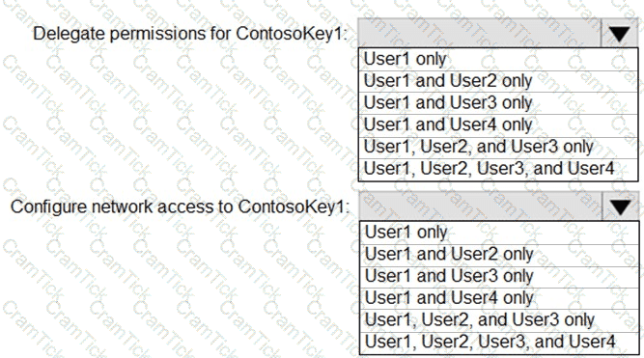Pick 'User1 and User3 only' for network access
The width and height of the screenshot is (644, 358).
[499, 276]
